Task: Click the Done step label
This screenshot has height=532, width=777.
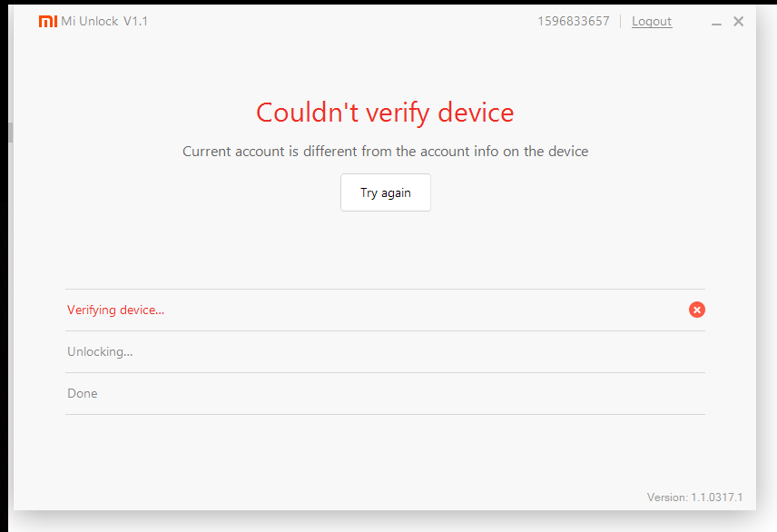Action: tap(83, 394)
